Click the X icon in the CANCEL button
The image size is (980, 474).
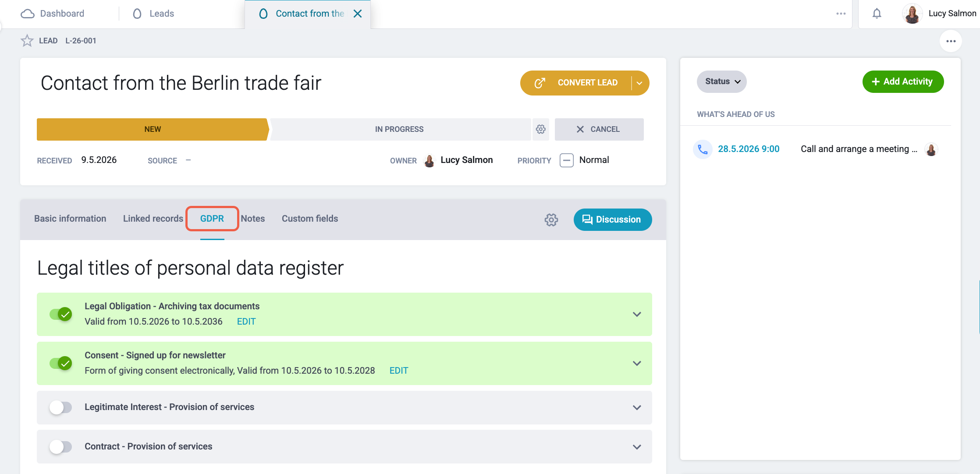pos(580,129)
